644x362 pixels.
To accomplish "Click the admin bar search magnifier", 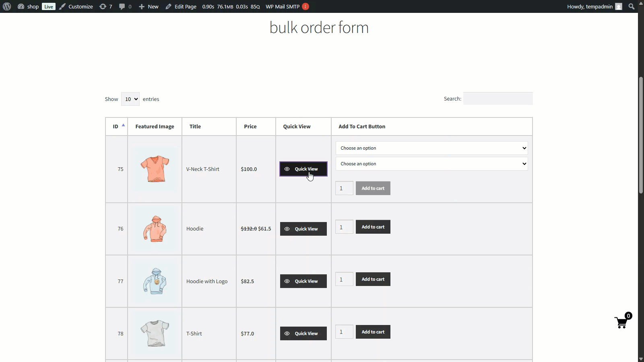I will (632, 6).
